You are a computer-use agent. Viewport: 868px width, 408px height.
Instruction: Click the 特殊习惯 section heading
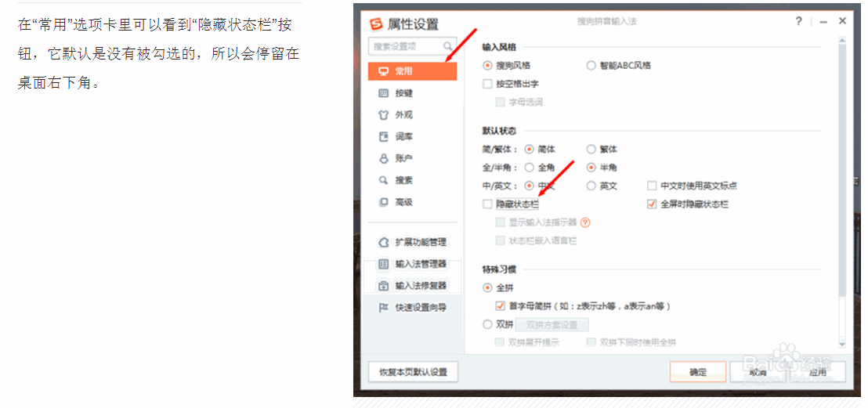point(499,269)
